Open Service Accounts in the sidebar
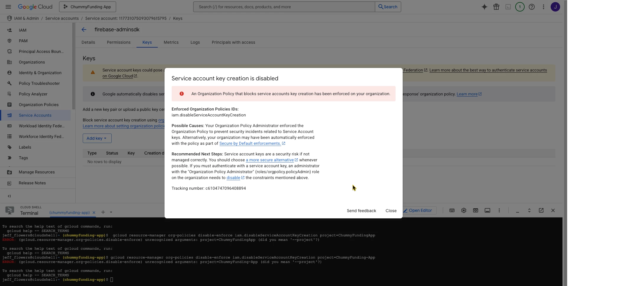 point(35,115)
